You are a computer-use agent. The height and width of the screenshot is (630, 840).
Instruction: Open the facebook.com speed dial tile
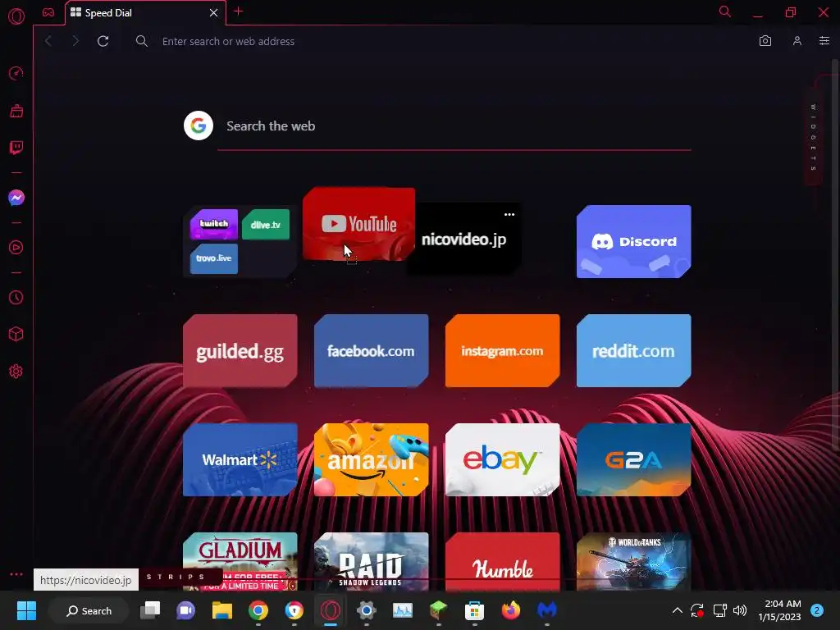(372, 351)
